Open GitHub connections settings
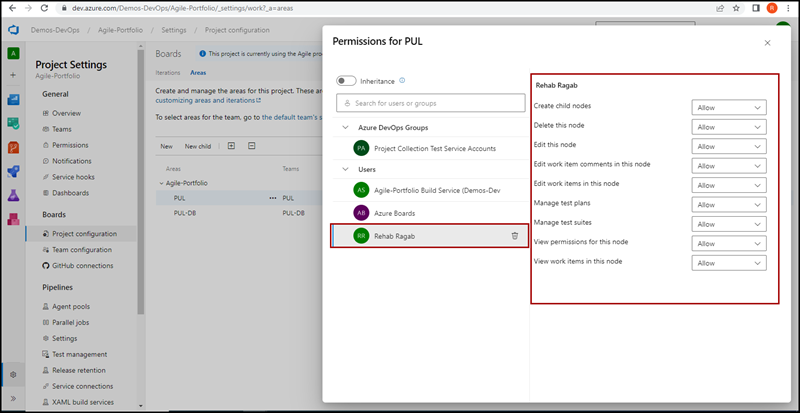800x413 pixels. 81,265
